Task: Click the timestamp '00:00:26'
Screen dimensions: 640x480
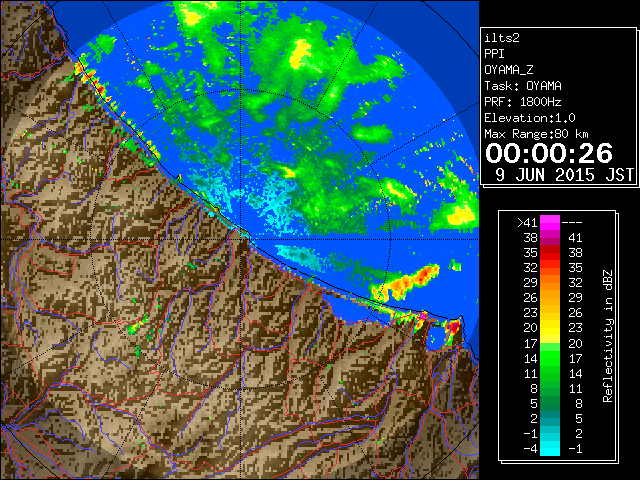Action: click(x=549, y=153)
